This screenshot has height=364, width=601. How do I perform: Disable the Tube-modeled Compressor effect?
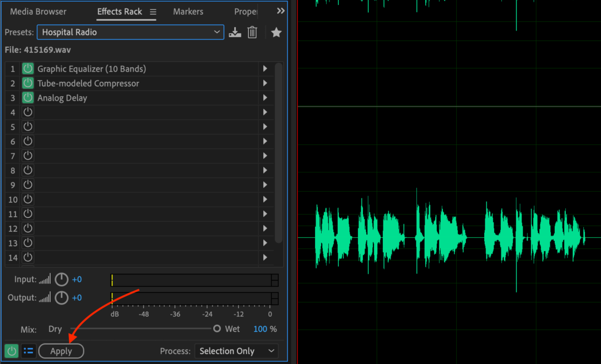click(27, 83)
